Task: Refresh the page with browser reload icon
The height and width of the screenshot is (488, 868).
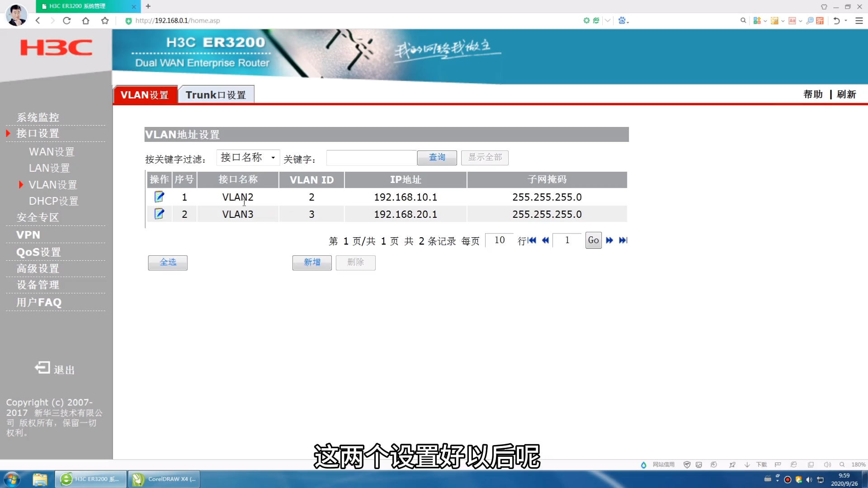Action: [66, 20]
